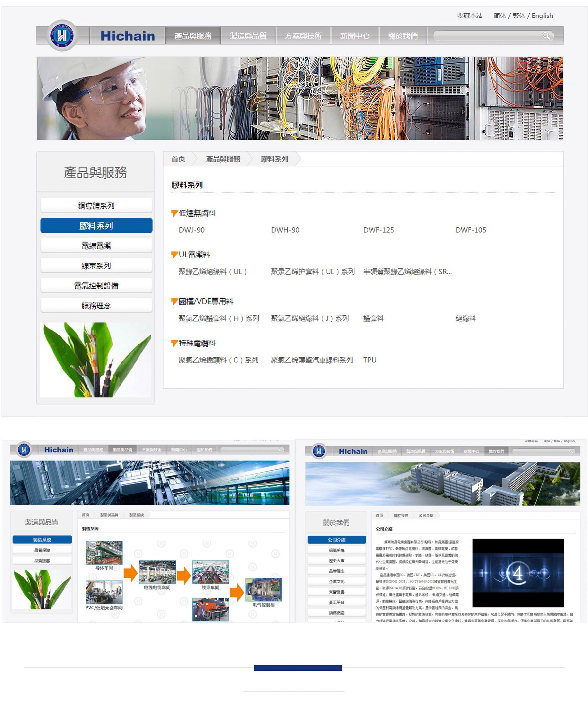Viewport: 588px width, 704px height.
Task: Click the orange arrow beside UL電纜料
Action: [x=175, y=255]
